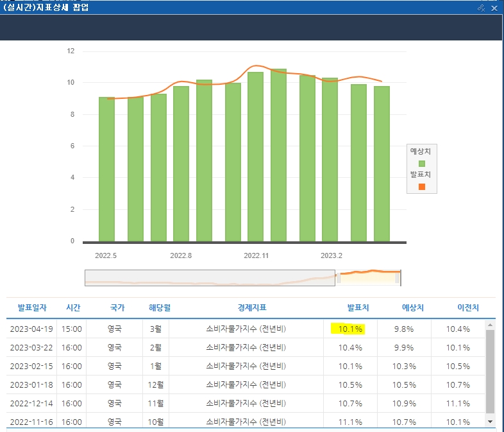
Task: Click the 2022.11 axis label
Action: click(256, 255)
